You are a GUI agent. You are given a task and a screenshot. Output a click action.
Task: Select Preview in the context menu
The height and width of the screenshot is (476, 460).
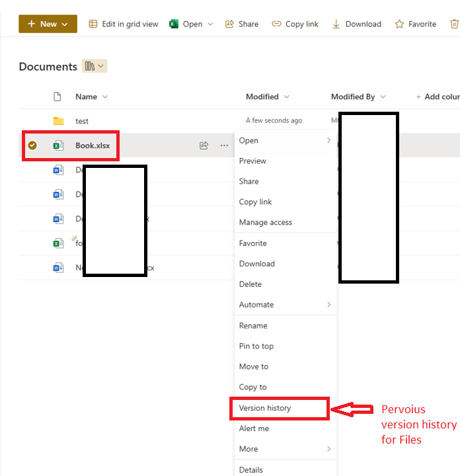[x=286, y=161]
